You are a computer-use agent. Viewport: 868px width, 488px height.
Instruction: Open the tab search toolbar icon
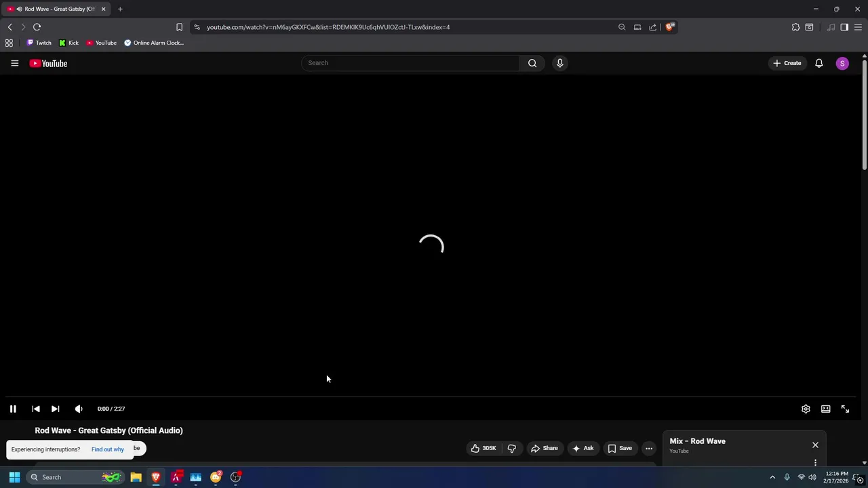pyautogui.click(x=809, y=27)
